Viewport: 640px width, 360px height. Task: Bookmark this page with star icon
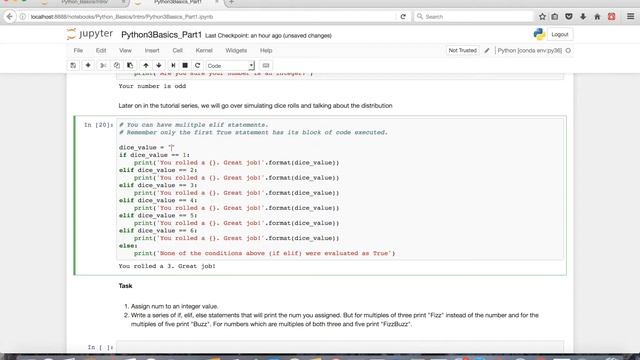click(542, 17)
